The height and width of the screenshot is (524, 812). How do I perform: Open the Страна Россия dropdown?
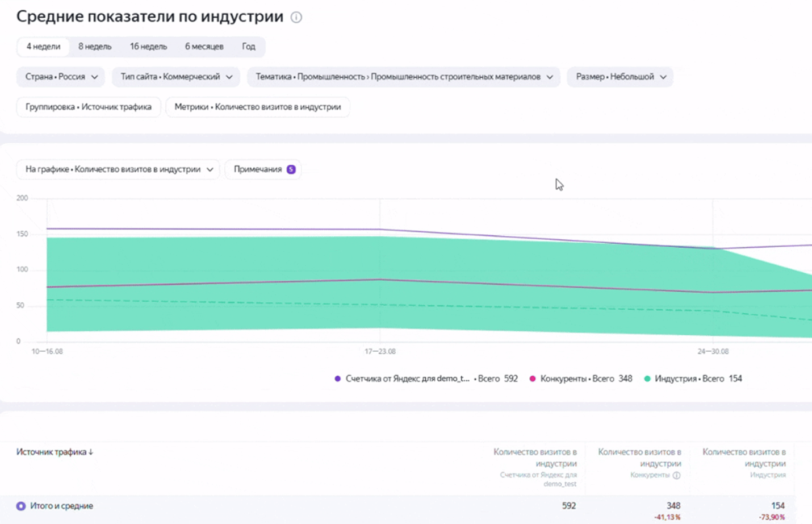click(x=61, y=77)
